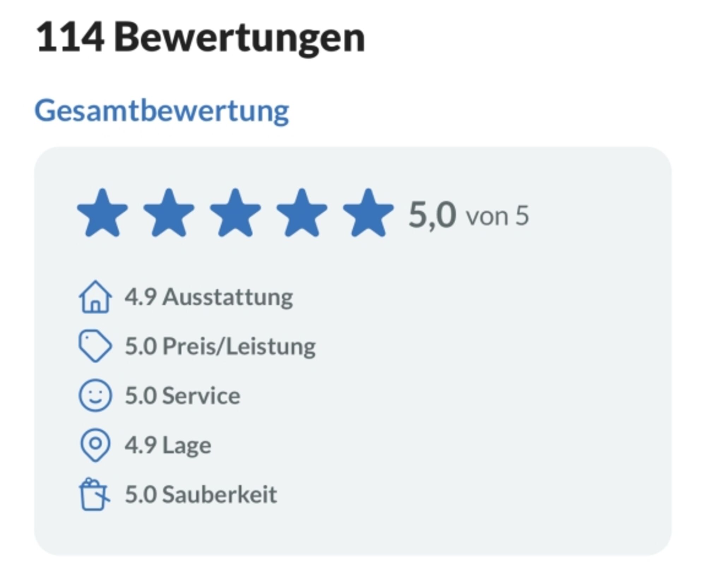Screen dimensions: 706x588
Task: Click the fifth blue rating star
Action: tap(368, 214)
